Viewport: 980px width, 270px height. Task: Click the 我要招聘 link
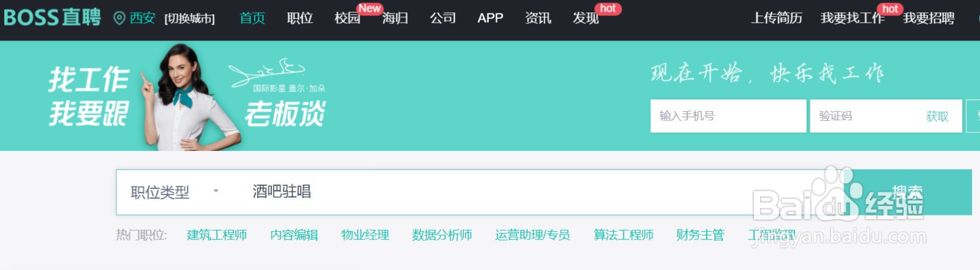(929, 18)
